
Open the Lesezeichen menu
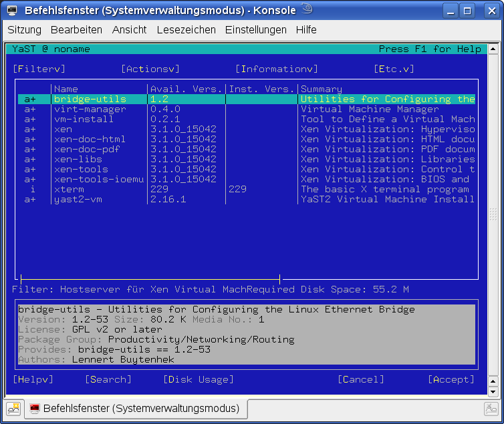tap(186, 30)
